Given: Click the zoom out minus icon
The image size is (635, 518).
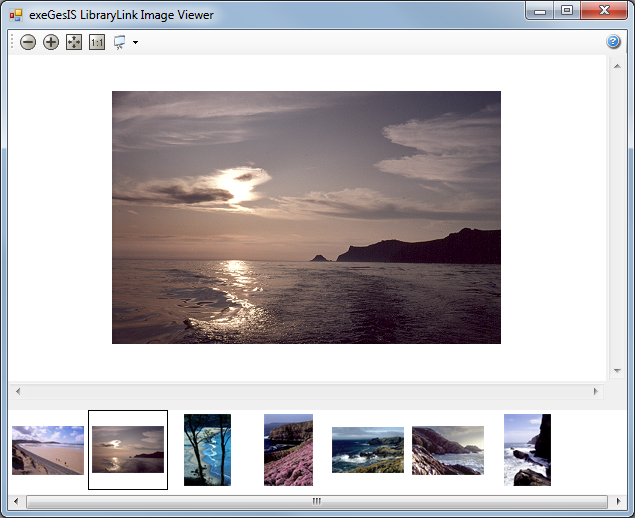Looking at the screenshot, I should [28, 42].
